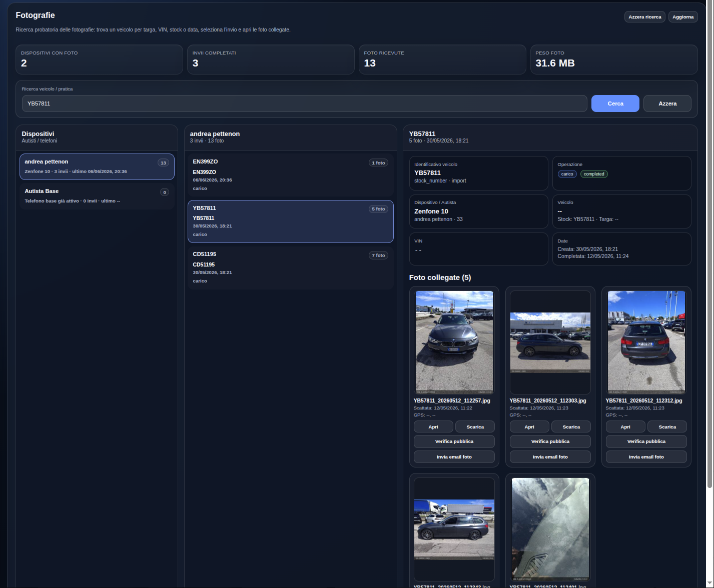The height and width of the screenshot is (588, 714).
Task: Click Invia email foto for photo 112257
Action: pyautogui.click(x=454, y=457)
